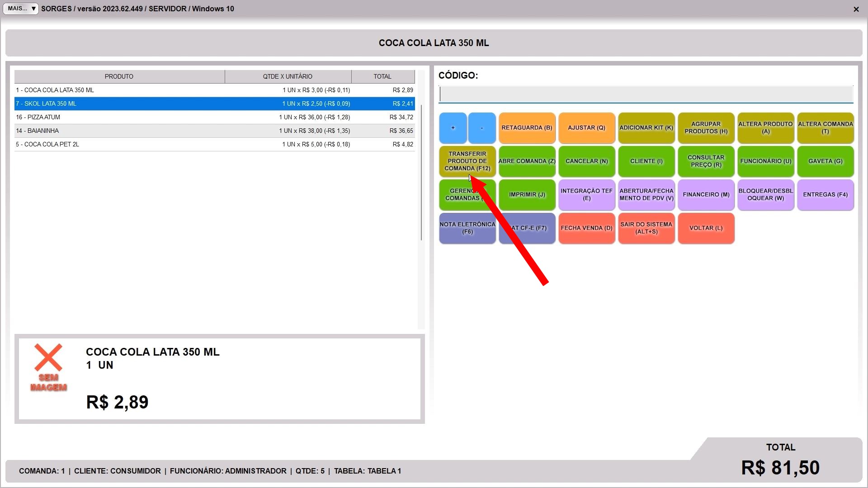This screenshot has height=488, width=868.
Task: Click TRANSFERIR PRODUTO DE COMANDA (F12)
Action: click(x=467, y=161)
